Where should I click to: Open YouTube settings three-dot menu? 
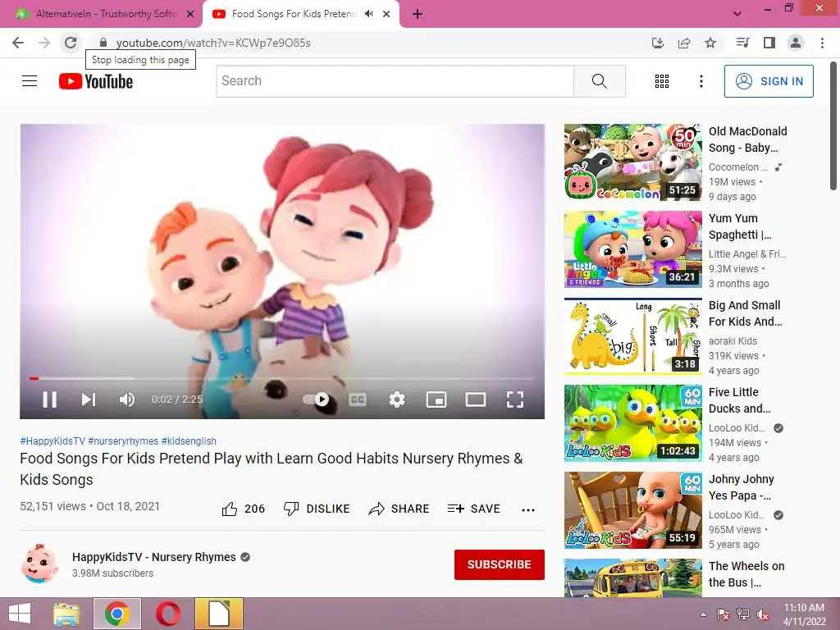click(x=701, y=81)
